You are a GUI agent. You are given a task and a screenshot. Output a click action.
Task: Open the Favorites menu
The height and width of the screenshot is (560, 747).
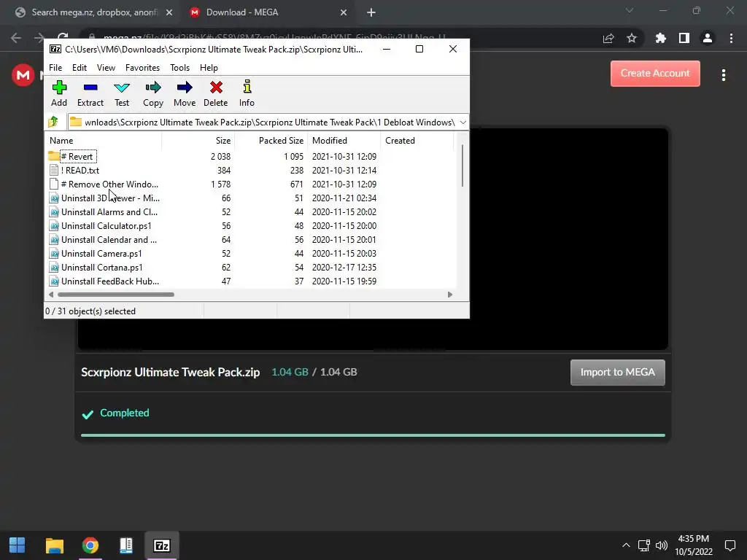pos(142,68)
